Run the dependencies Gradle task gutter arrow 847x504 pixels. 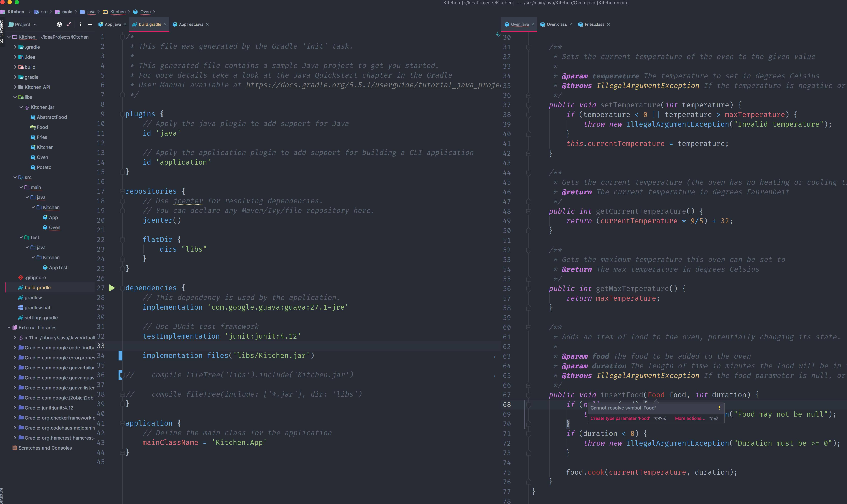(112, 288)
